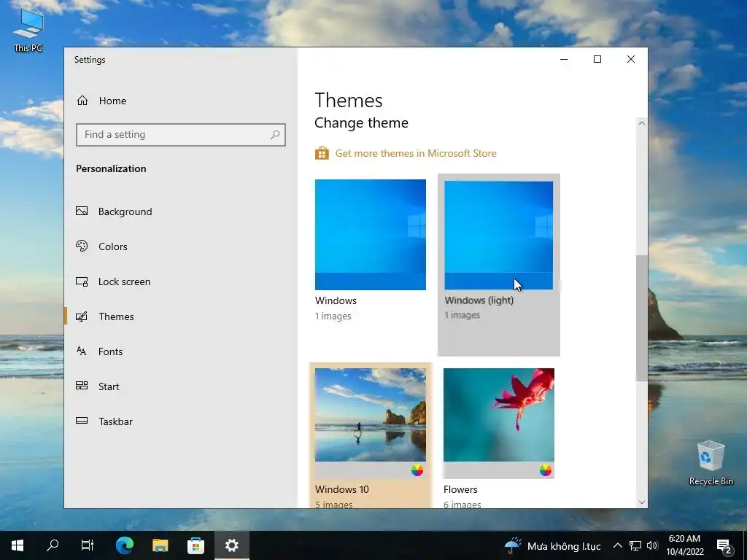Click the volume speaker icon in tray
The width and height of the screenshot is (747, 560).
652,545
